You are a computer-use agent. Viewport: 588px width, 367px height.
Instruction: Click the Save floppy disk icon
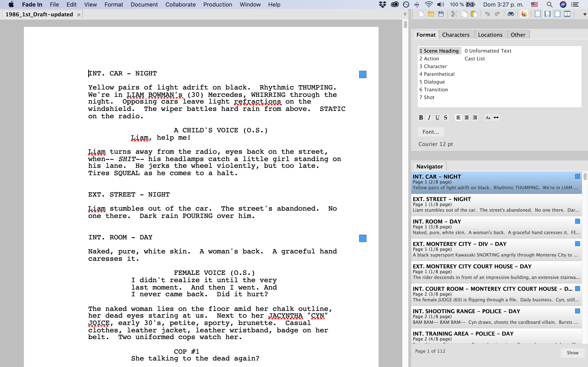point(441,14)
